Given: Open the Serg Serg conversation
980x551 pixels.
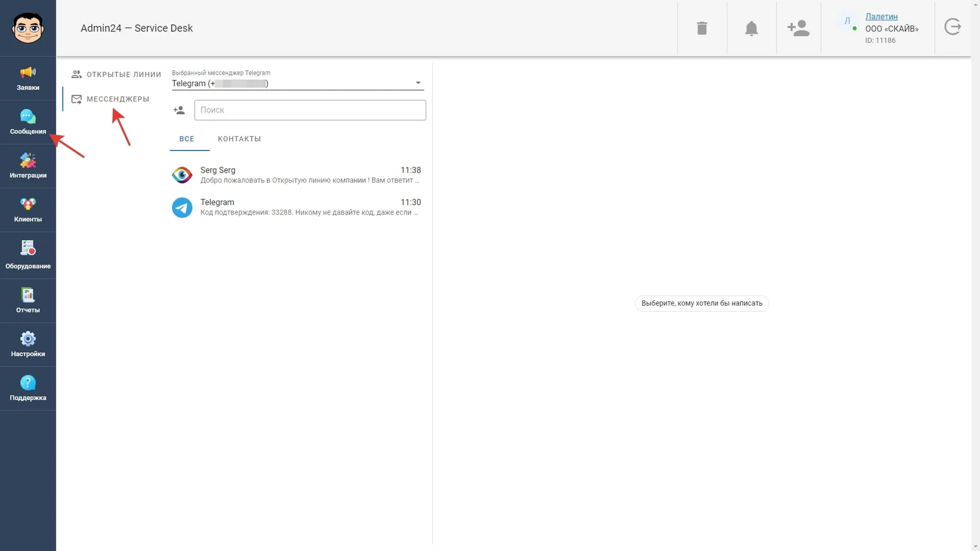Looking at the screenshot, I should (x=296, y=175).
